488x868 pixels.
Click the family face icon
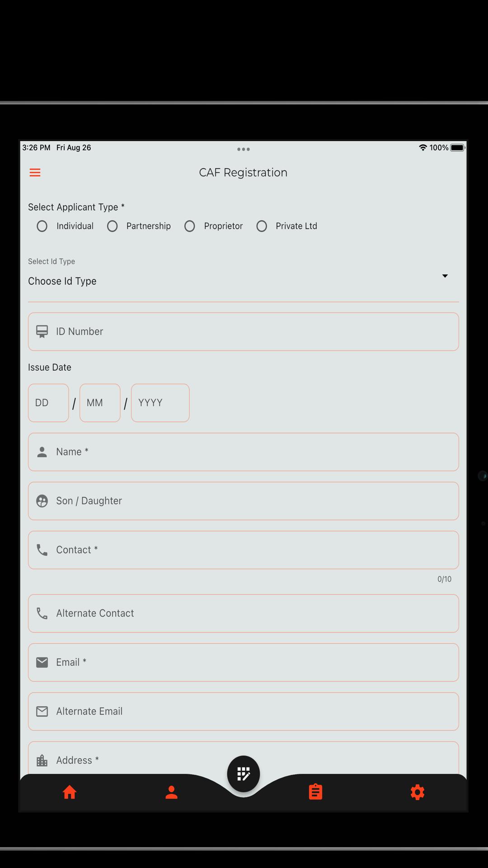click(x=42, y=501)
